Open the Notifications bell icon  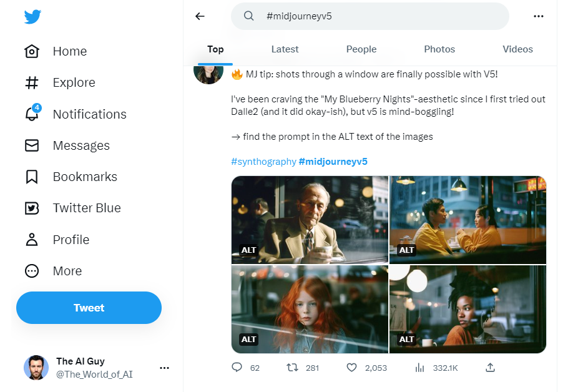click(31, 114)
